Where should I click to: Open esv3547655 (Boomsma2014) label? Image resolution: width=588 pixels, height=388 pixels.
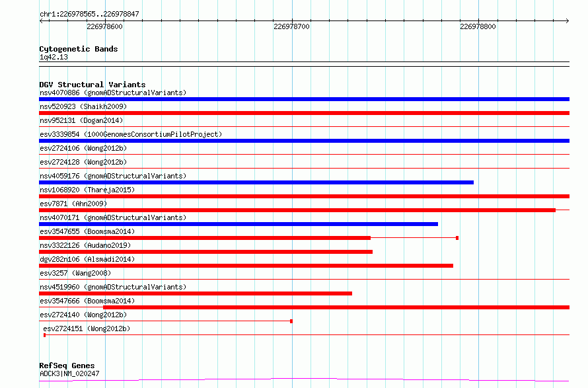click(x=87, y=231)
